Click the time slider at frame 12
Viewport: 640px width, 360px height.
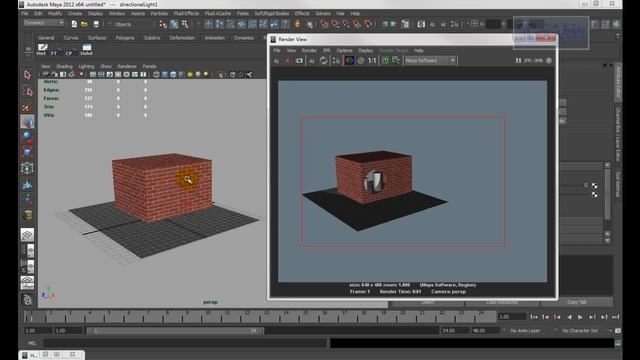(x=247, y=316)
